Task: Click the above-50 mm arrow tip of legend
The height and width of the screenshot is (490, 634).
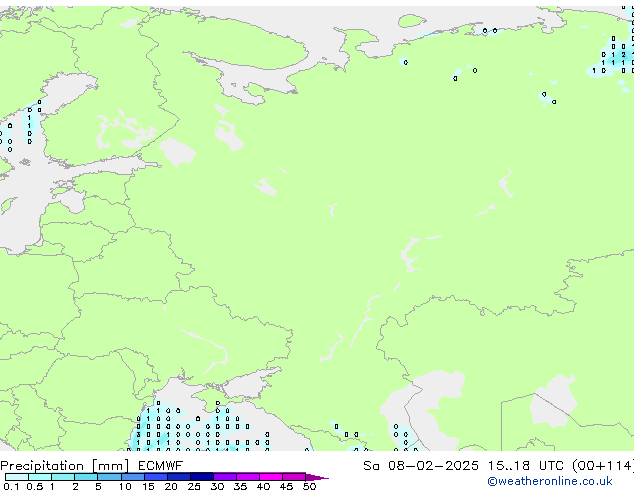Action: point(317,477)
